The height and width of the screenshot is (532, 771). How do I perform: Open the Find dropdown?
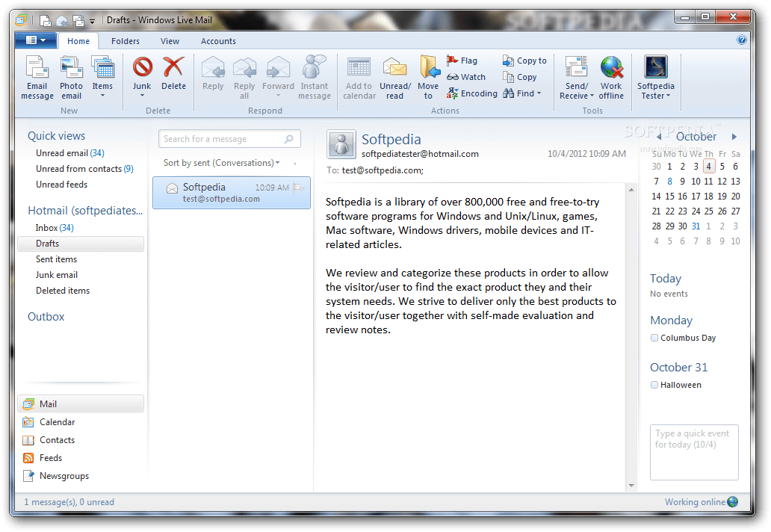click(521, 93)
